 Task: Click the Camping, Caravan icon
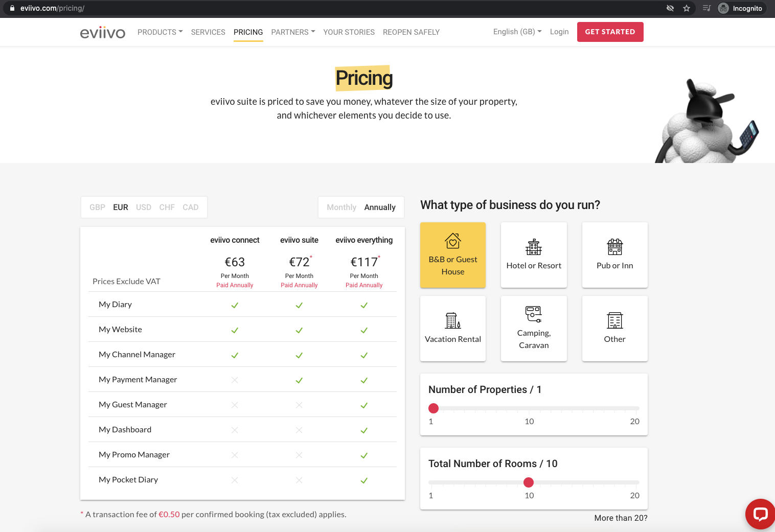click(533, 314)
